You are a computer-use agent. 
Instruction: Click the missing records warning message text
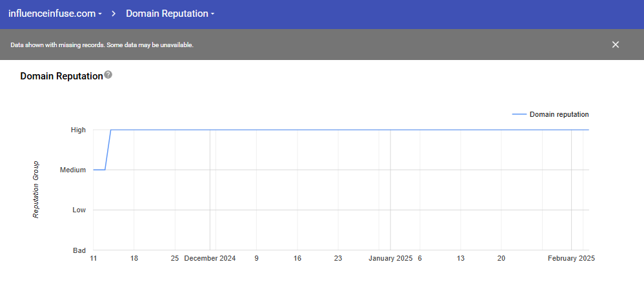tap(102, 45)
